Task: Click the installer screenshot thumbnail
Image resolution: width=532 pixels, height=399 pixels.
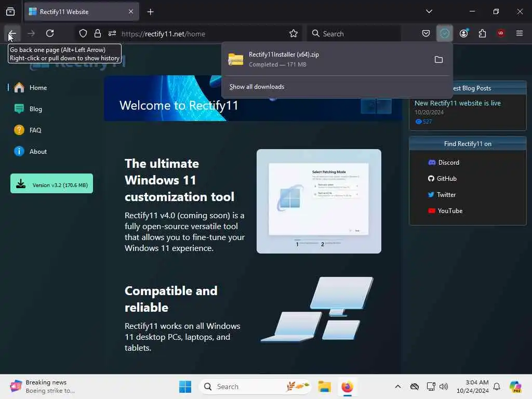Action: tap(319, 201)
